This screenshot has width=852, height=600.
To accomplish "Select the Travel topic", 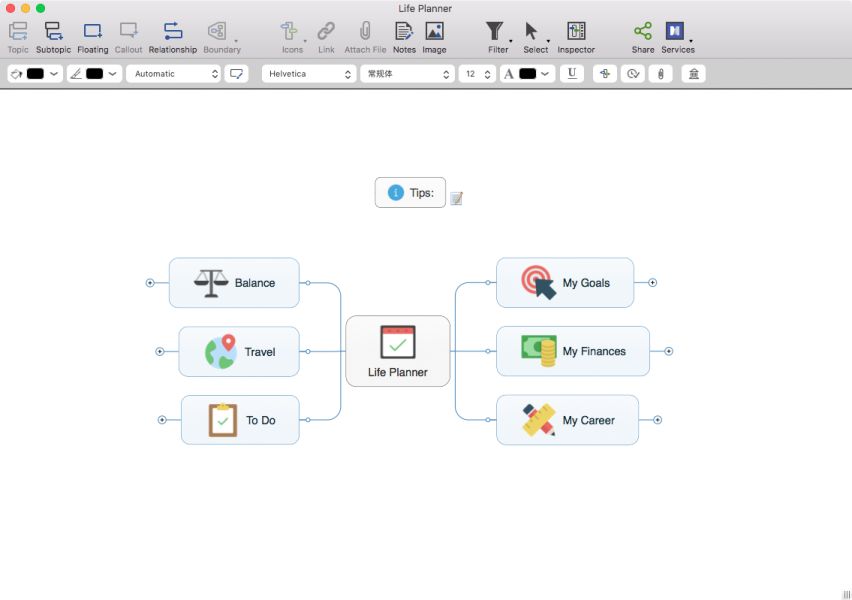I will [239, 352].
